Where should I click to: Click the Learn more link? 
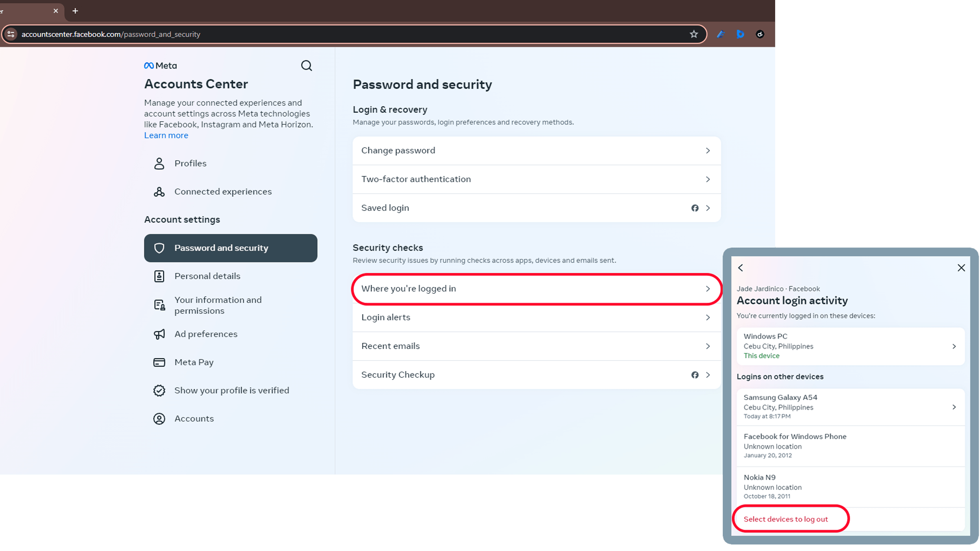coord(166,135)
